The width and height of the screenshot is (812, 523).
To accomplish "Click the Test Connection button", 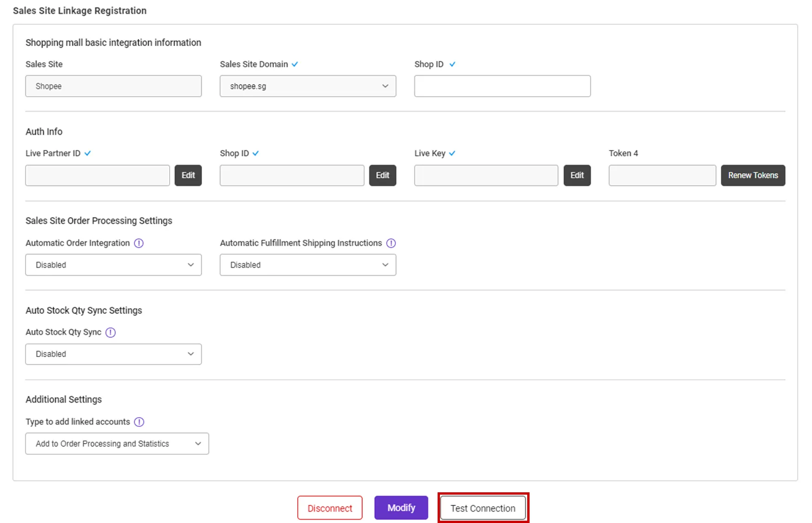I will click(x=483, y=508).
